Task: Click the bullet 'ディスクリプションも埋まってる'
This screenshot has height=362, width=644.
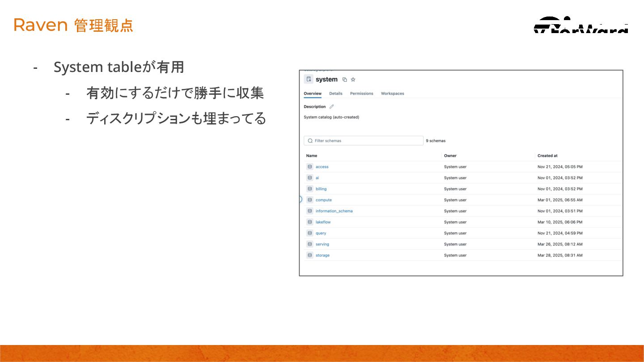Action: click(176, 118)
